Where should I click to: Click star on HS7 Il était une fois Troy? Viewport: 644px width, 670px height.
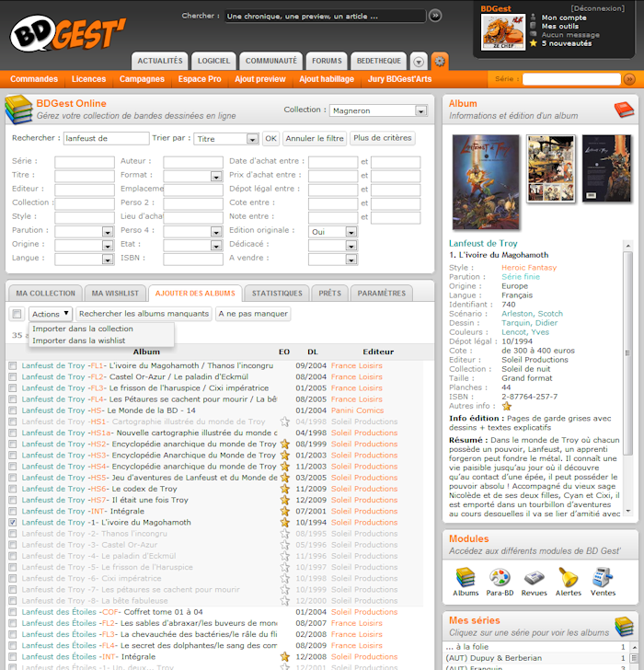point(285,500)
